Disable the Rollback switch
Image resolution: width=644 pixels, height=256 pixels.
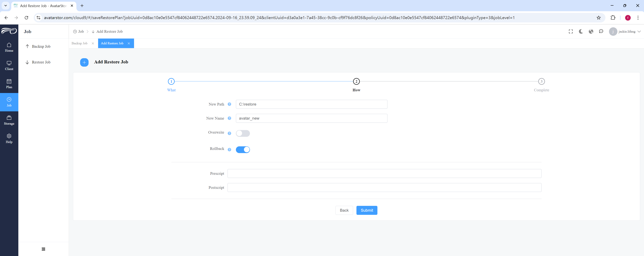point(243,150)
